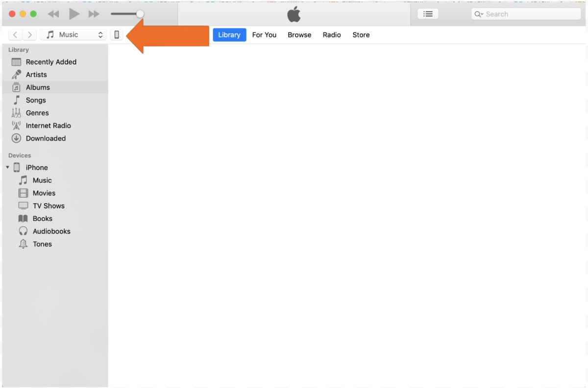588x388 pixels.
Task: Open Genres from the Library sidebar
Action: (x=37, y=113)
